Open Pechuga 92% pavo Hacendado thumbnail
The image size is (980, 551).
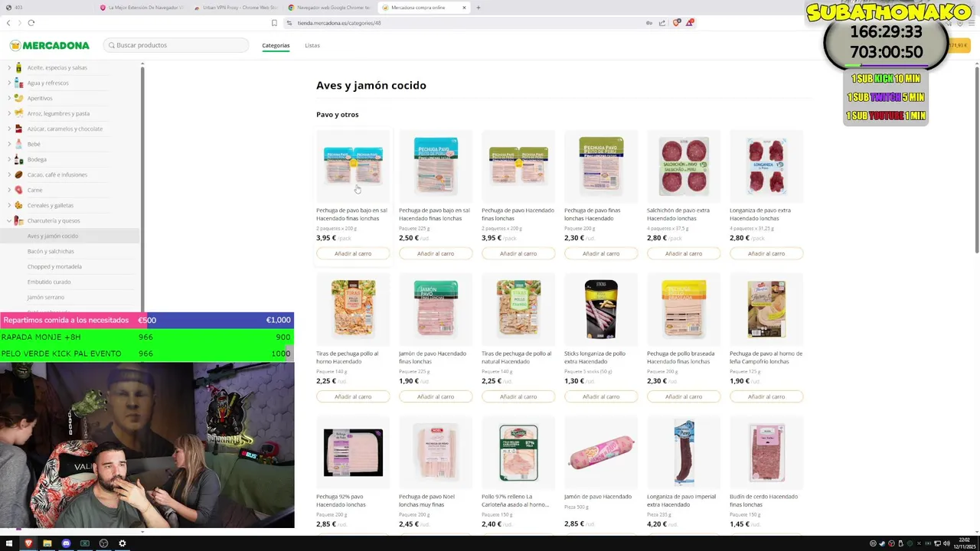pos(353,452)
